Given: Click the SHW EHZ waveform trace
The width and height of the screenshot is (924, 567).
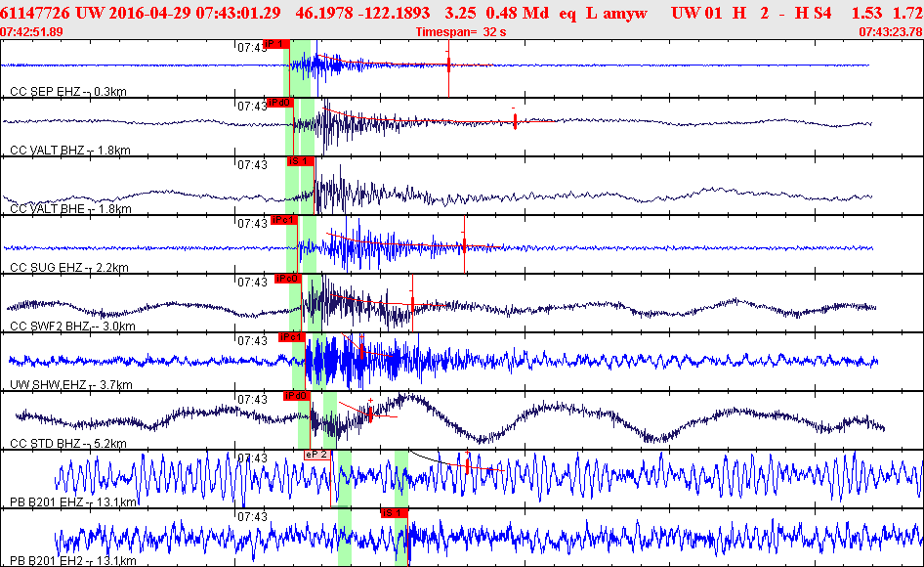Looking at the screenshot, I should (443, 360).
